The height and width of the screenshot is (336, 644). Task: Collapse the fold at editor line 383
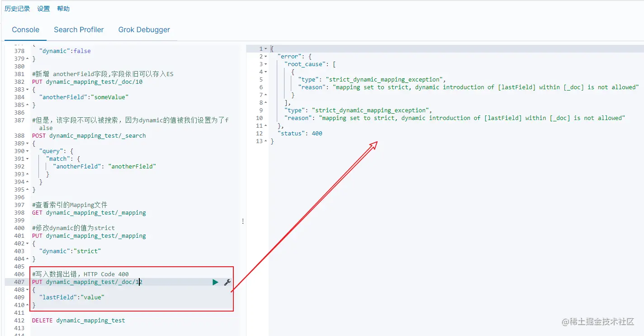[28, 90]
